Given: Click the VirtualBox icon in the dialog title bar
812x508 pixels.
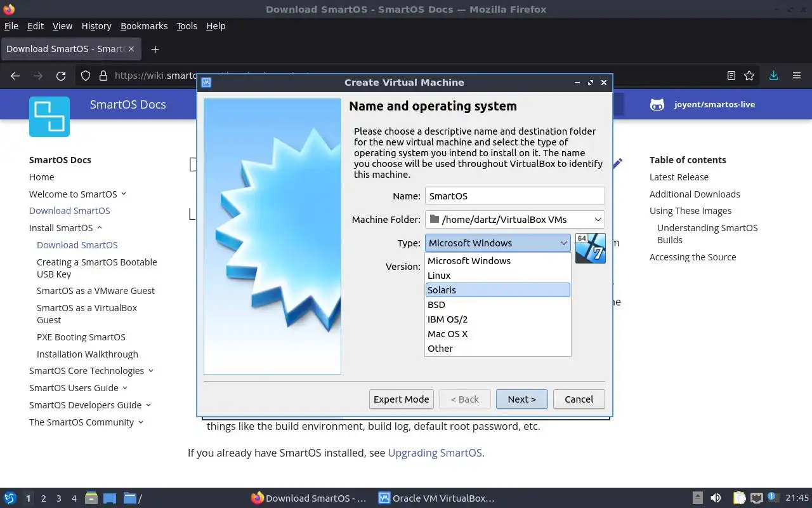Looking at the screenshot, I should [206, 83].
